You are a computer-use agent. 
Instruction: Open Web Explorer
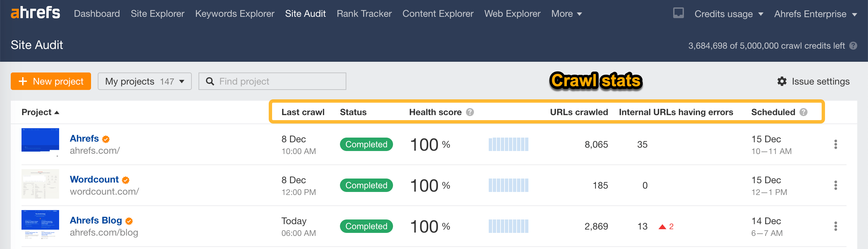click(x=512, y=14)
